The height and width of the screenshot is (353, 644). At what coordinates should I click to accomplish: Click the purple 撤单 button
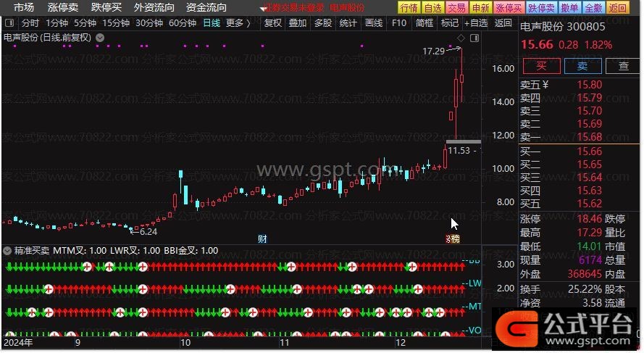pos(569,8)
